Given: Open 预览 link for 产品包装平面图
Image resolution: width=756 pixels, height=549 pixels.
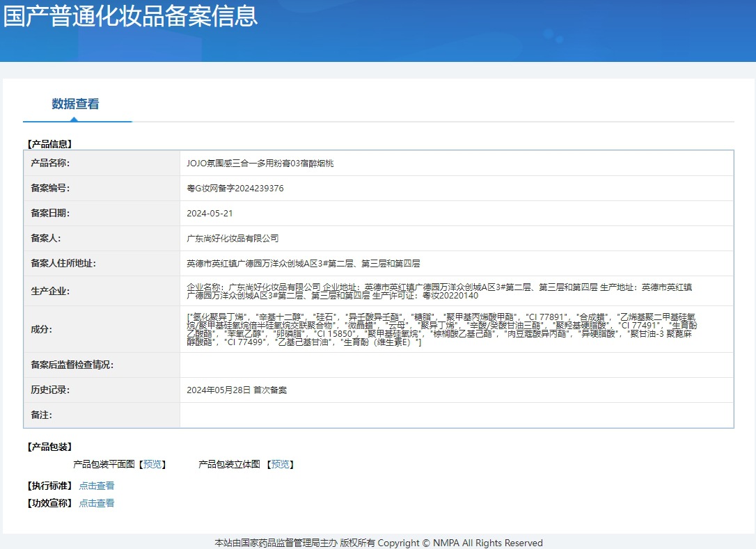Looking at the screenshot, I should [x=153, y=464].
